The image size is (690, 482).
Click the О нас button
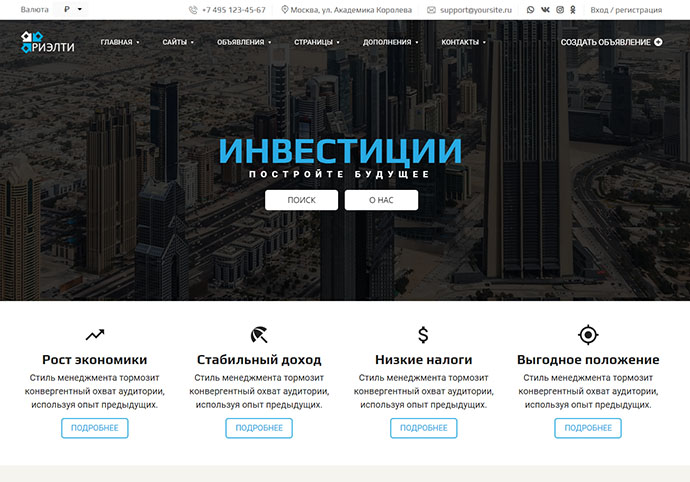coord(381,200)
